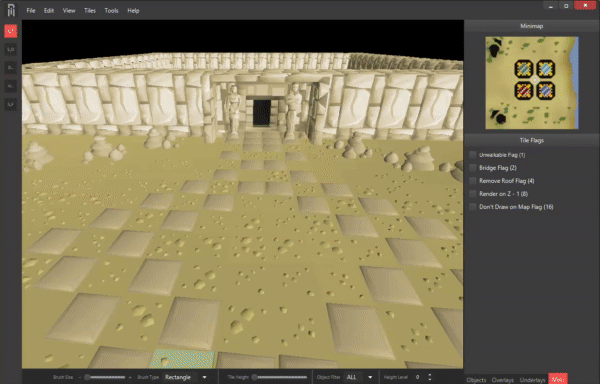Open the Object Filter ALL dropdown
This screenshot has width=600, height=384.
pyautogui.click(x=360, y=377)
